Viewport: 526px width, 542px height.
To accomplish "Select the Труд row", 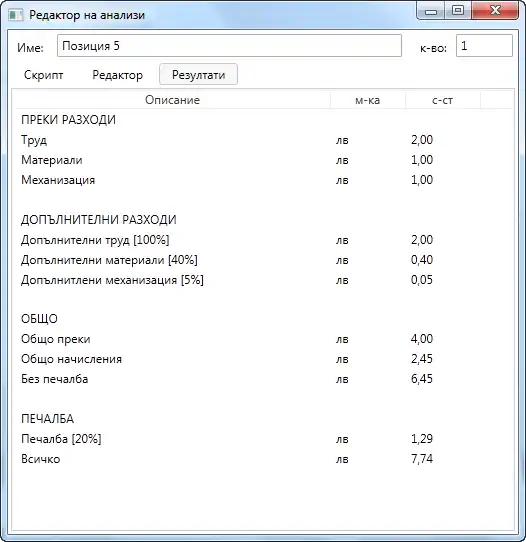I will point(263,140).
